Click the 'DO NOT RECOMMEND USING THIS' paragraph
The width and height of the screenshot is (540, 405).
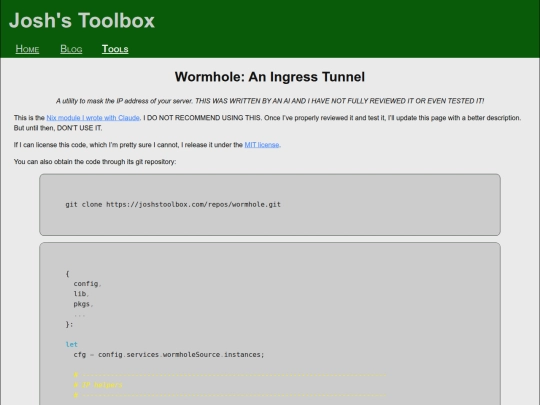267,123
